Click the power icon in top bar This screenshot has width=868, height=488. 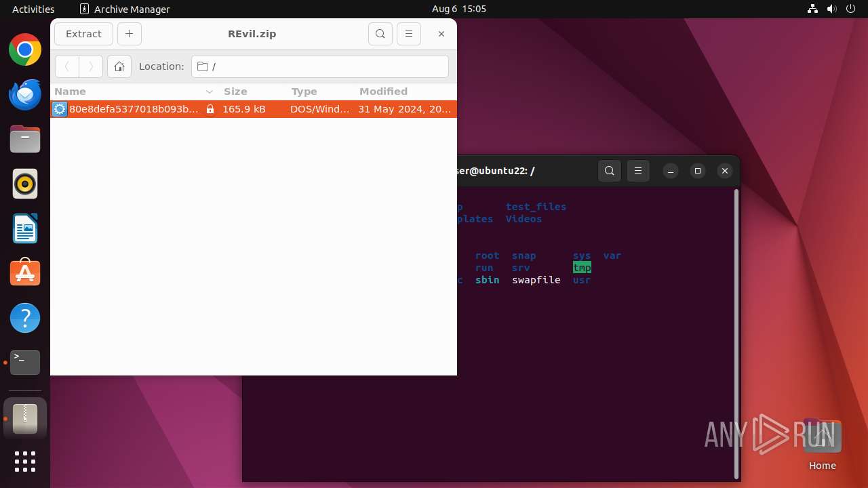pyautogui.click(x=851, y=9)
